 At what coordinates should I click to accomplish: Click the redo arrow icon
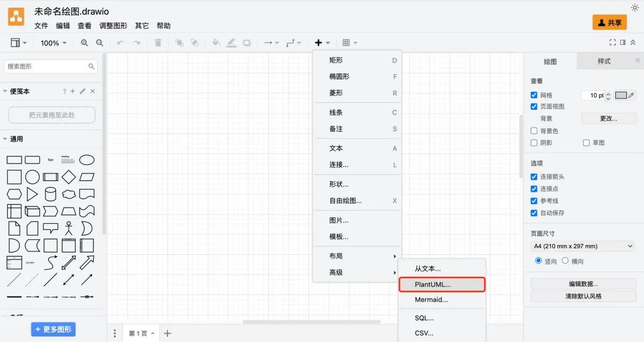137,43
